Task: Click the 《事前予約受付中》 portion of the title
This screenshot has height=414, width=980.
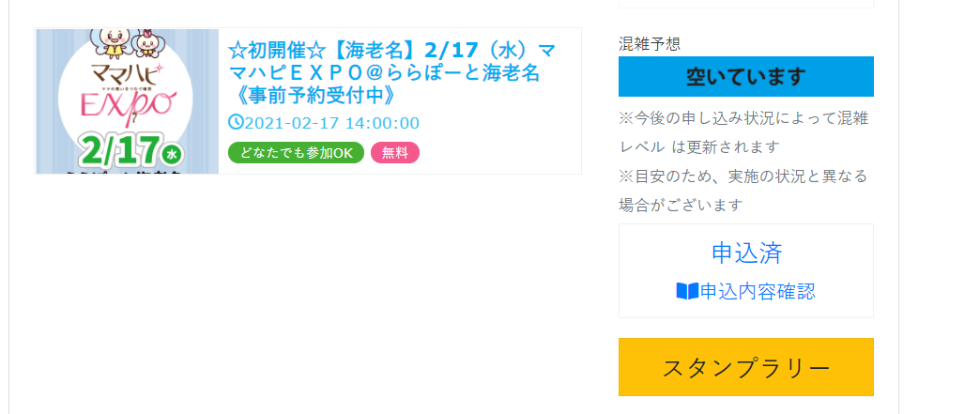Action: pos(312,95)
